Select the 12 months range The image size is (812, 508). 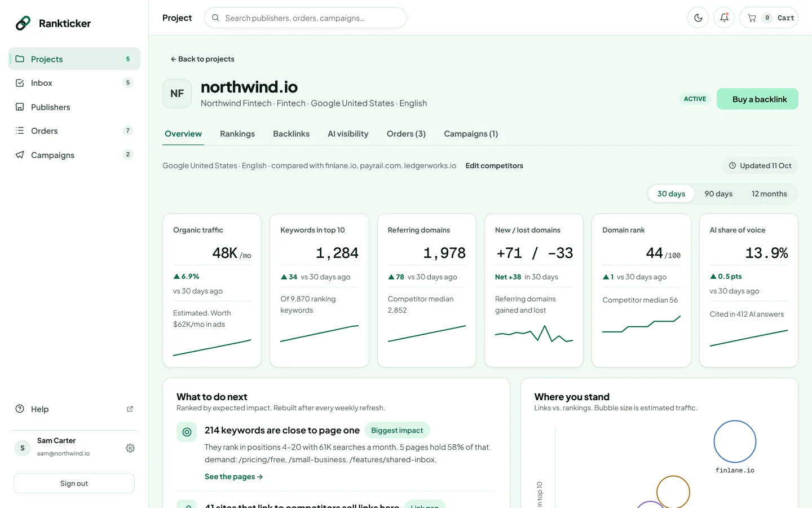[x=769, y=194]
